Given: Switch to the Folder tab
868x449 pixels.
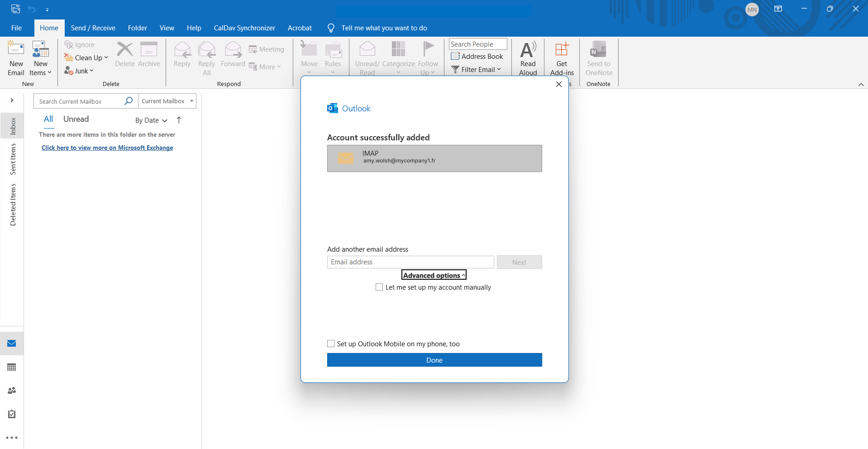Looking at the screenshot, I should coord(138,28).
